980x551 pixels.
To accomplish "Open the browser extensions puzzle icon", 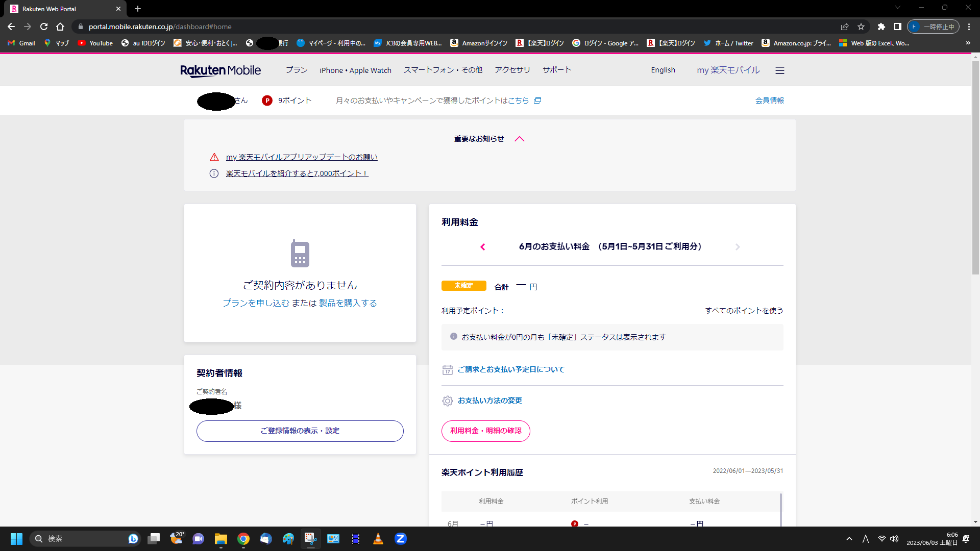I will (x=881, y=27).
